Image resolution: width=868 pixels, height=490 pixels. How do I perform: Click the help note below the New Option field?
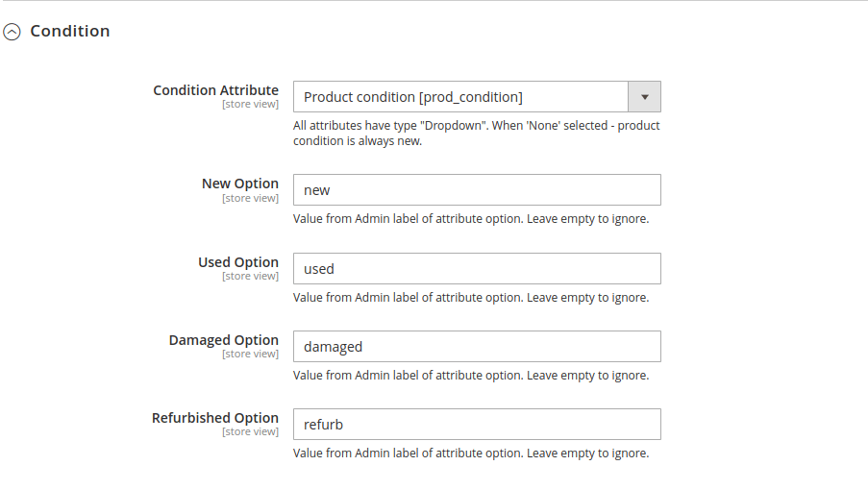point(471,219)
